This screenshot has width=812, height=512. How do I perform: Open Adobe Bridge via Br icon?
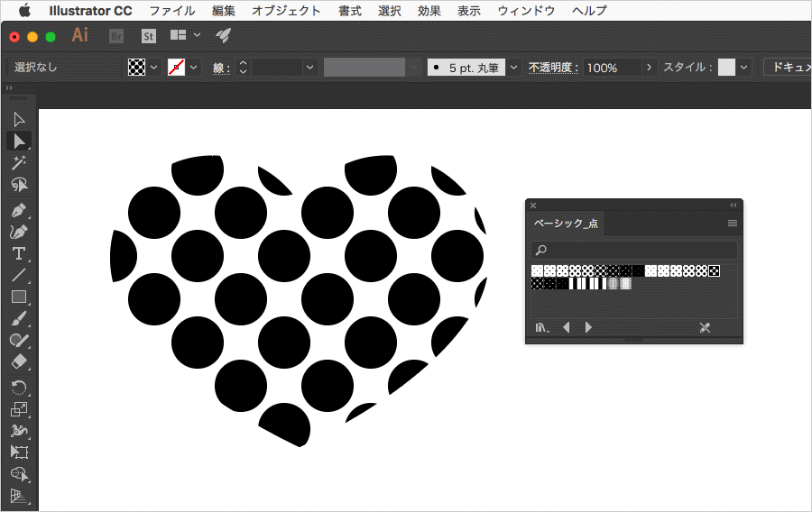[x=116, y=36]
